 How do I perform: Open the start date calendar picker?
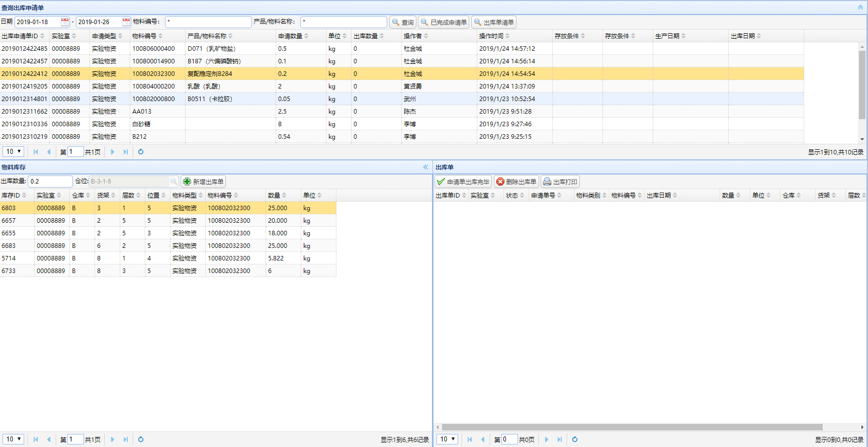[65, 22]
